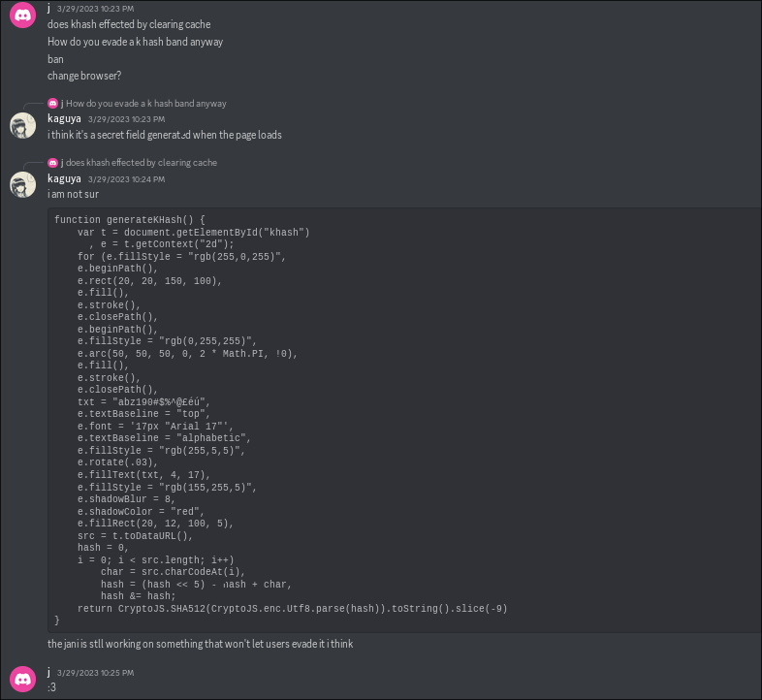Click the 10:24 PM timestamp next to kaguya
Image resolution: width=762 pixels, height=700 pixels.
(126, 179)
